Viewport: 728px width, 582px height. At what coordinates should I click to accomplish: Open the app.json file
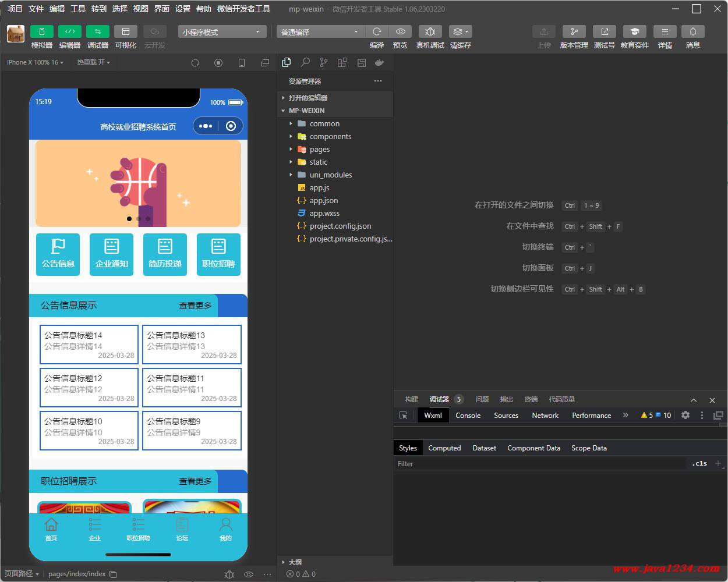(x=335, y=200)
